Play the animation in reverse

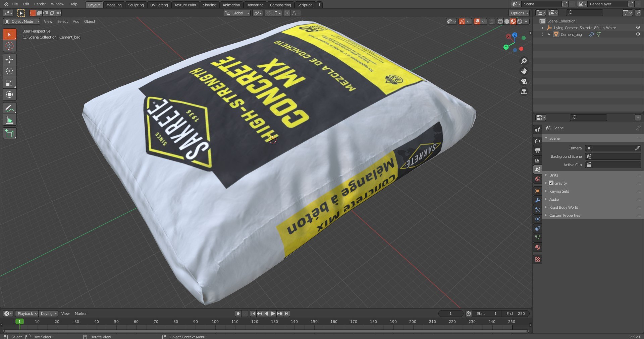click(266, 314)
